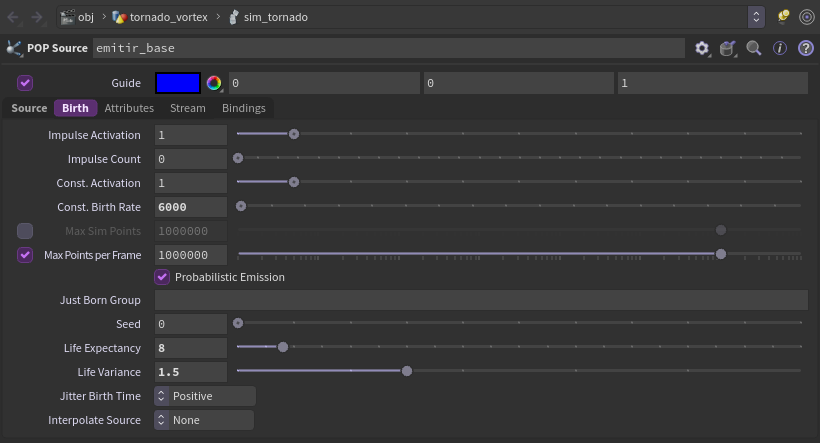The width and height of the screenshot is (820, 443).
Task: Open the gear parameter settings menu
Action: coord(702,48)
